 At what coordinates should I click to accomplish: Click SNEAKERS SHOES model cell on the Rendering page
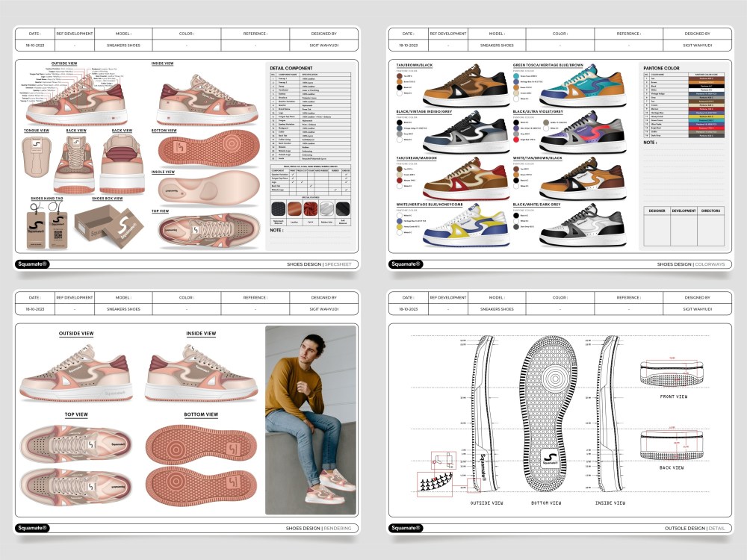tap(123, 309)
